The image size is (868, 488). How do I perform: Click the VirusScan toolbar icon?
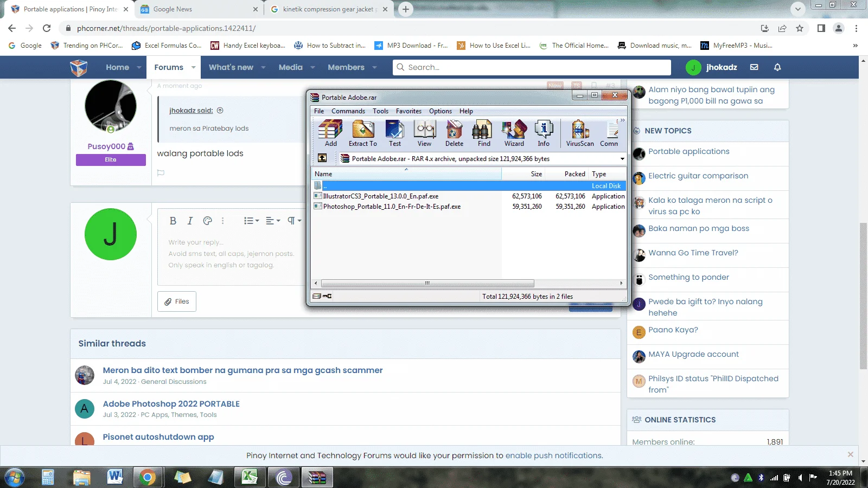coord(580,133)
